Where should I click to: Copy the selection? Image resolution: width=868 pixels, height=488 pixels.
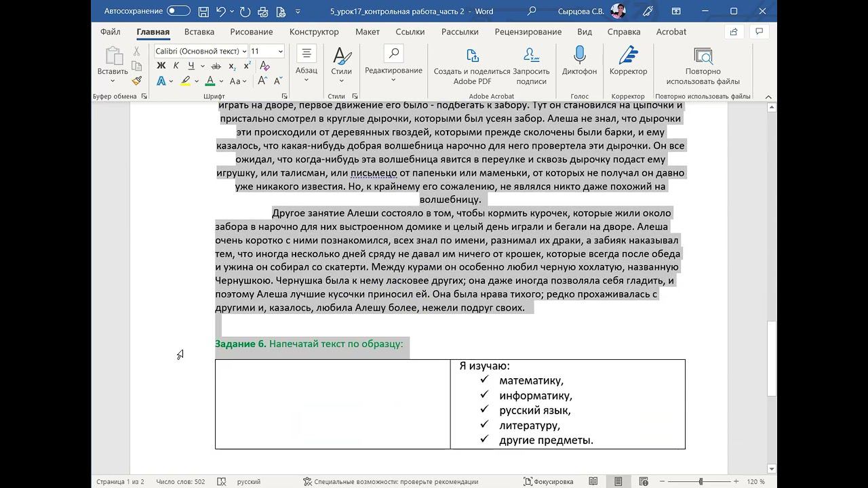(x=136, y=66)
